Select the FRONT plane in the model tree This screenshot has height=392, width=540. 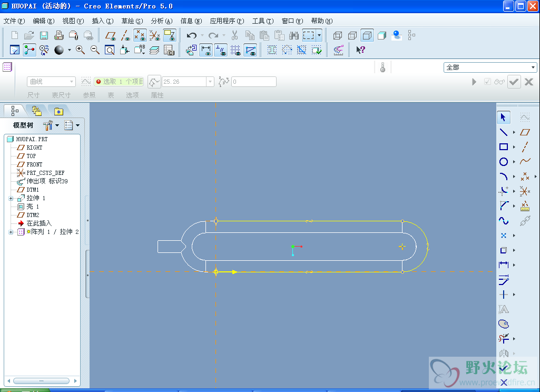(34, 165)
